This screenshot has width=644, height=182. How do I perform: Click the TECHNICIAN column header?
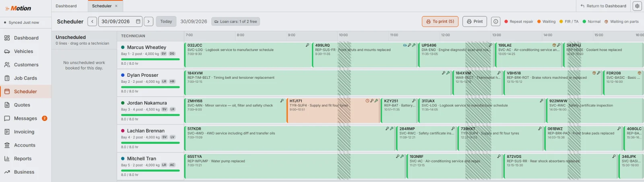[133, 36]
